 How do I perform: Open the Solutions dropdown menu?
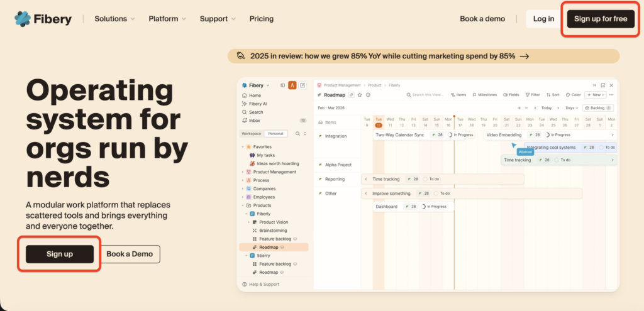(x=114, y=19)
